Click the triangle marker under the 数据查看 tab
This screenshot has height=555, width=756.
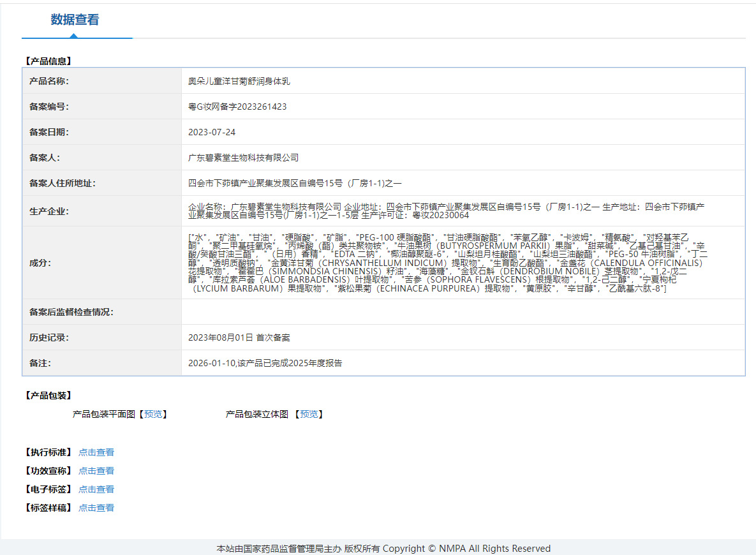click(x=73, y=36)
